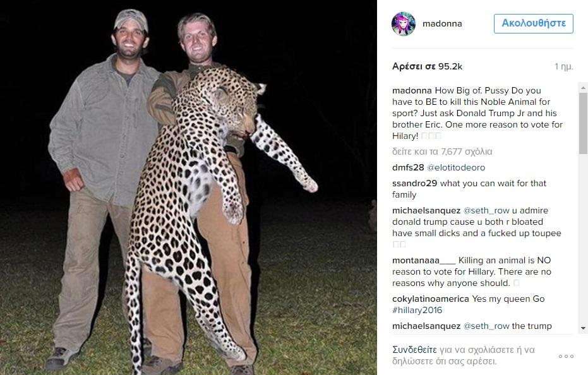
Task: Click the comments scrollbar down arrow
Action: click(x=583, y=329)
